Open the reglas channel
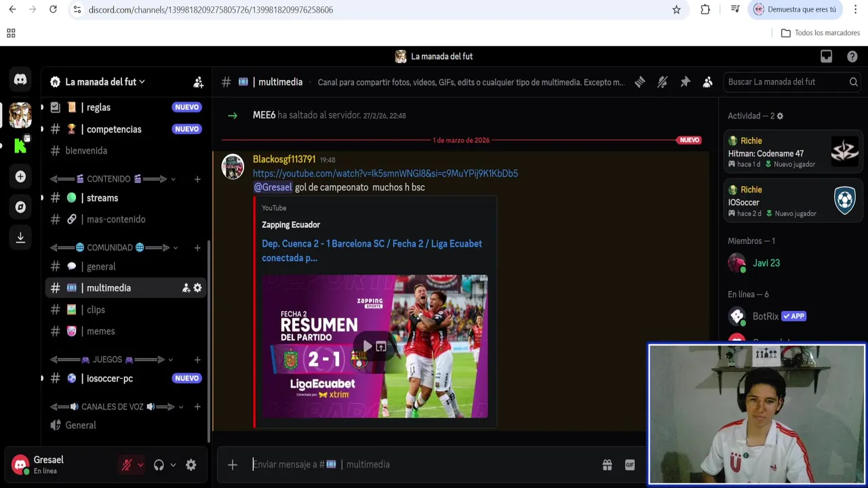 click(x=126, y=107)
